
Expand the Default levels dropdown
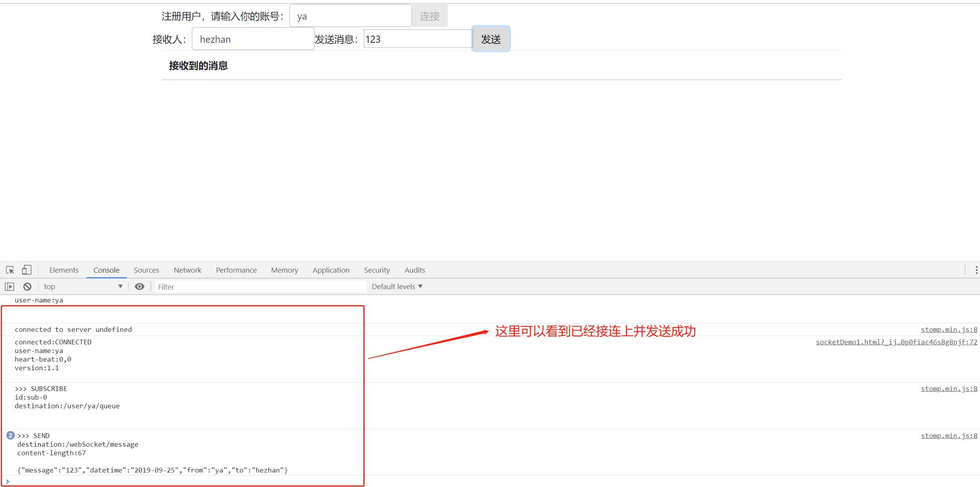(x=397, y=287)
